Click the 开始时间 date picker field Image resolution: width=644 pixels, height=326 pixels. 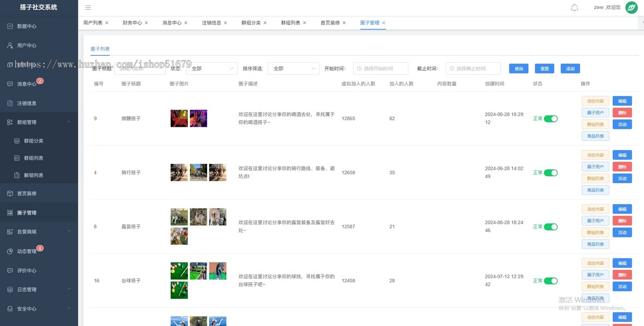(380, 69)
